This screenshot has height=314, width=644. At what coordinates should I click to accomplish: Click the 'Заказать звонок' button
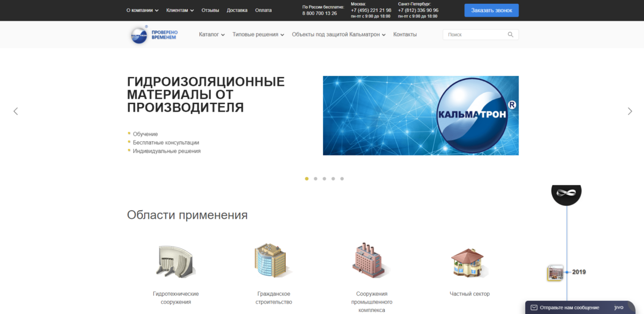491,10
